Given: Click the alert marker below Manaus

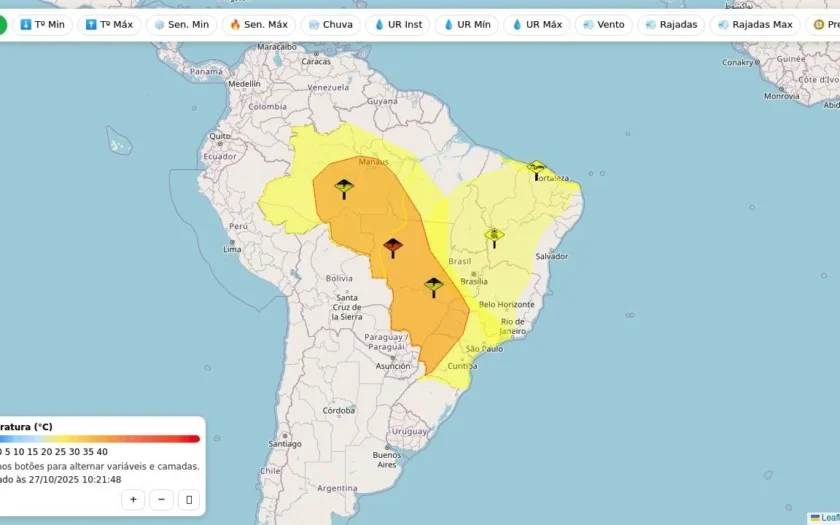Looking at the screenshot, I should [344, 189].
